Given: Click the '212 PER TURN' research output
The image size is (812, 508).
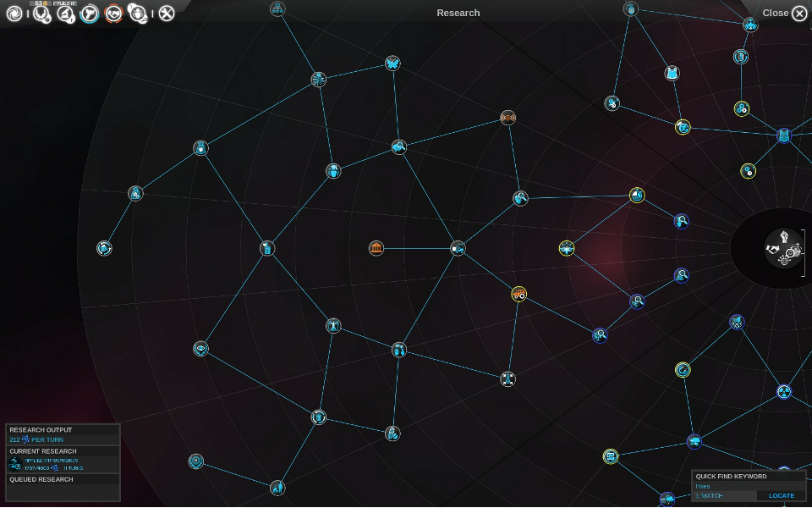Looking at the screenshot, I should click(x=36, y=439).
